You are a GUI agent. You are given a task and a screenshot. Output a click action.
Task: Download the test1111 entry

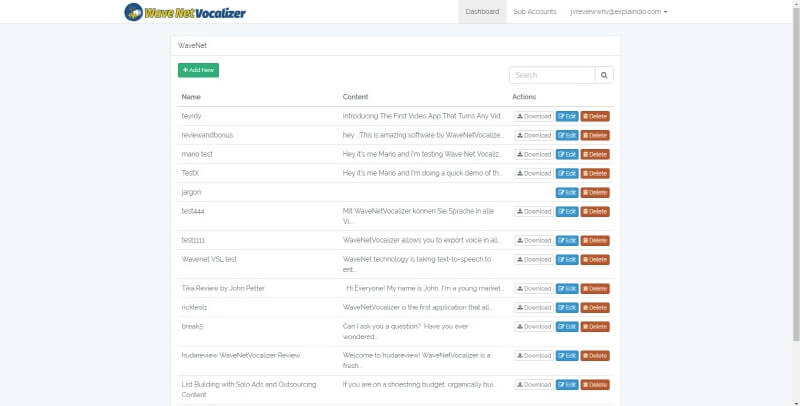click(x=534, y=240)
